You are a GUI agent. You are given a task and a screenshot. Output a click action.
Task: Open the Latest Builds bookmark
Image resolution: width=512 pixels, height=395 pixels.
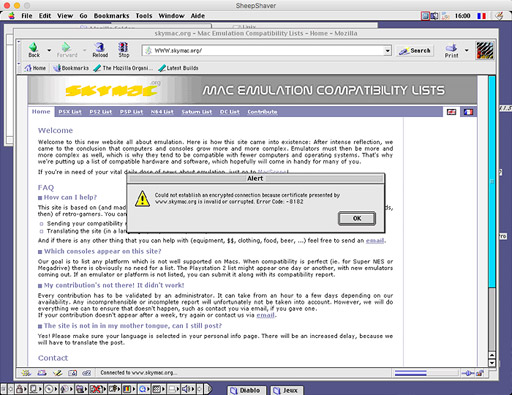click(x=178, y=68)
